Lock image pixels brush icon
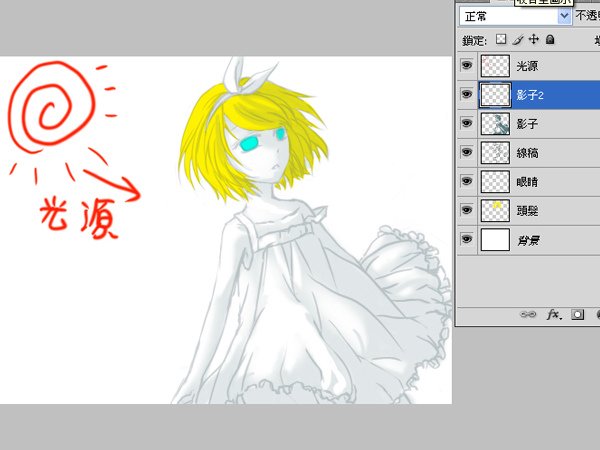Viewport: 600px width, 450px height. coord(518,40)
